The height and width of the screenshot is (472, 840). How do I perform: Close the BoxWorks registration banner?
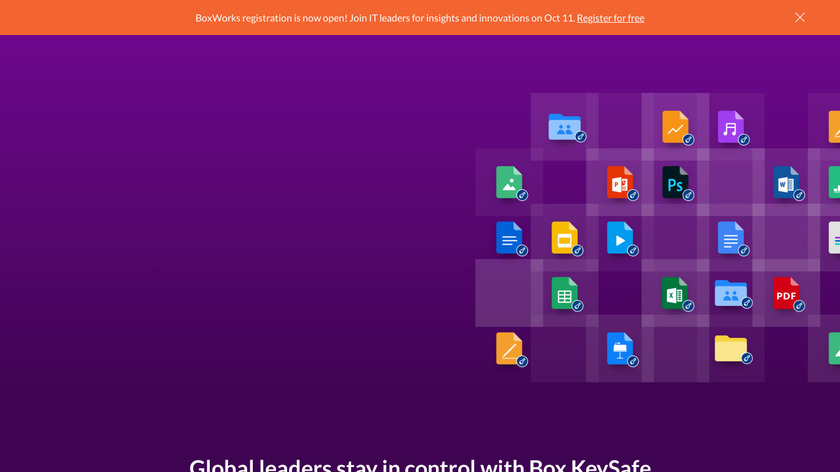tap(800, 17)
